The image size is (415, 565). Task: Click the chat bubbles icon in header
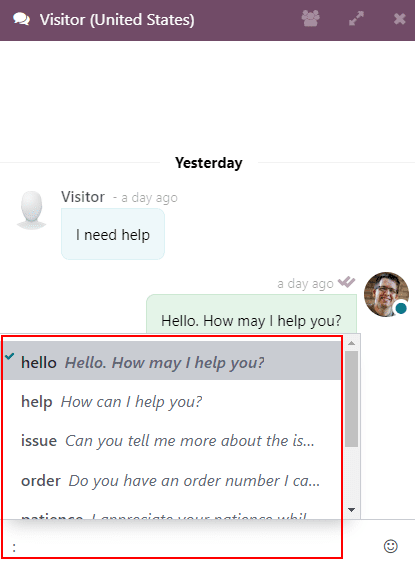coord(21,19)
